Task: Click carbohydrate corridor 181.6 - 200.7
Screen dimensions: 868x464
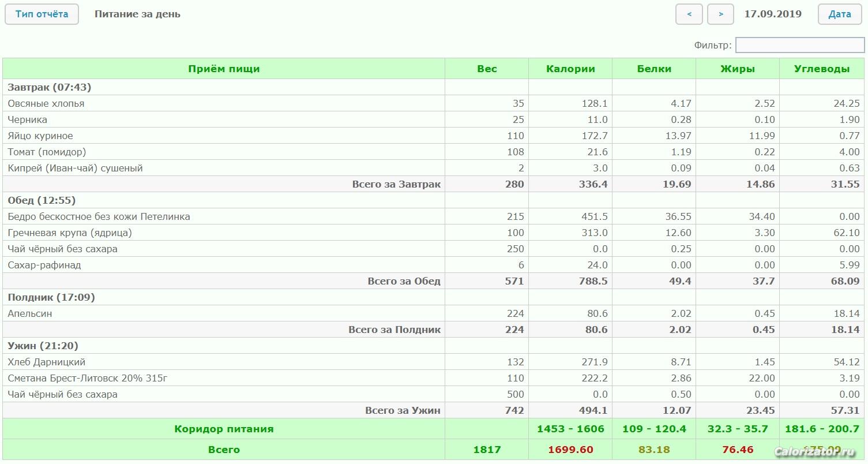Action: [822, 429]
